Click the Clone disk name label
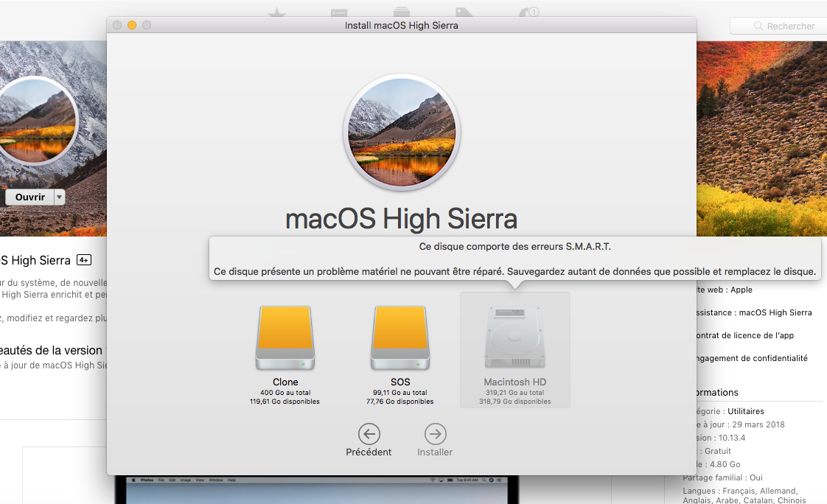This screenshot has height=504, width=827. point(285,382)
